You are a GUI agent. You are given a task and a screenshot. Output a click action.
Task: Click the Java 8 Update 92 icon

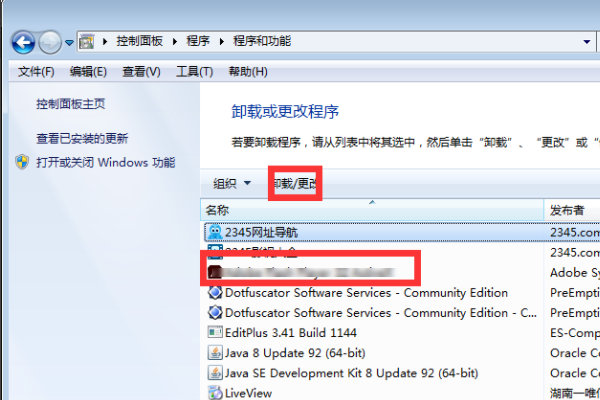215,353
